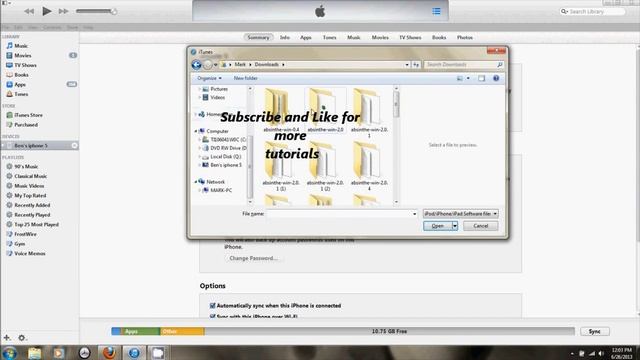
Task: Click New folder in the dialog toolbar
Action: tap(245, 78)
